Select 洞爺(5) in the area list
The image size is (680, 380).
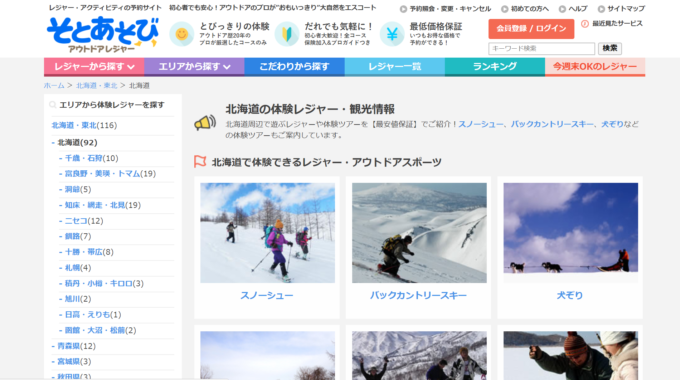coord(78,190)
